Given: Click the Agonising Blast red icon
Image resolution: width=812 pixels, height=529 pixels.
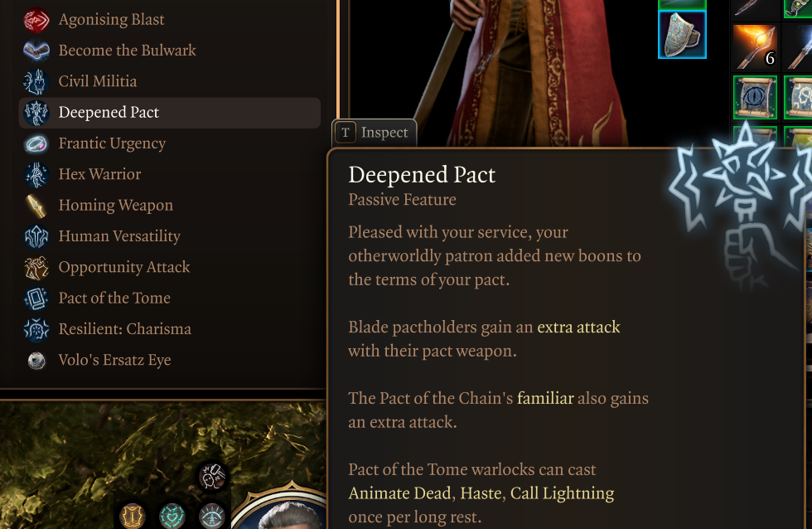Looking at the screenshot, I should 36,20.
